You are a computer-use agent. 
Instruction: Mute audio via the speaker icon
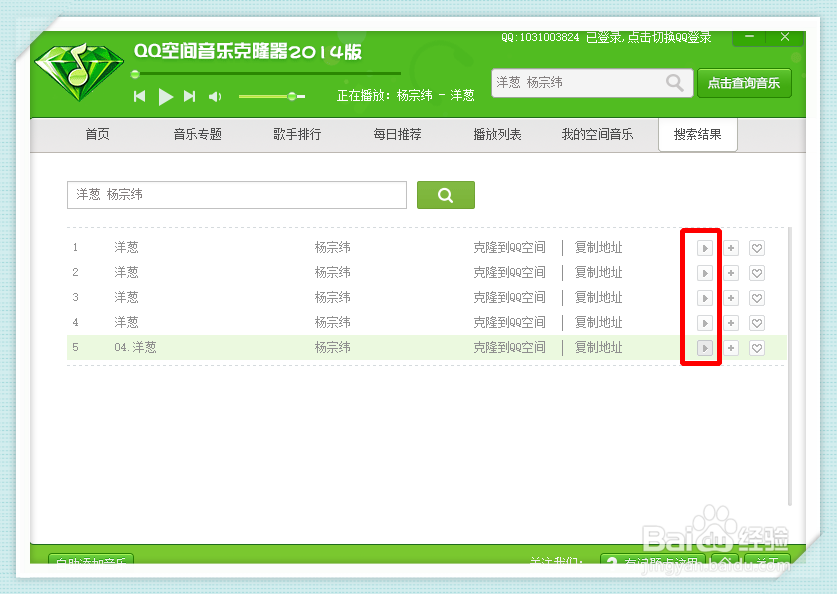coord(215,97)
